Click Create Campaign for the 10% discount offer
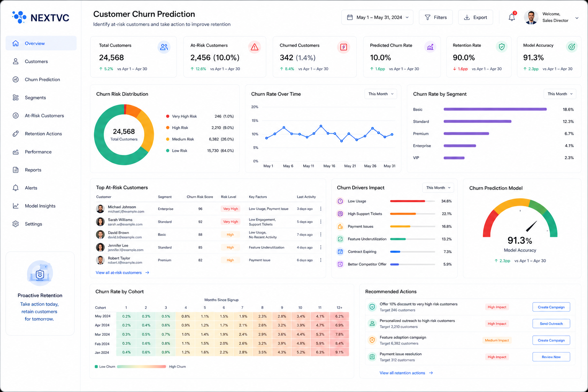588x392 pixels. [x=551, y=307]
